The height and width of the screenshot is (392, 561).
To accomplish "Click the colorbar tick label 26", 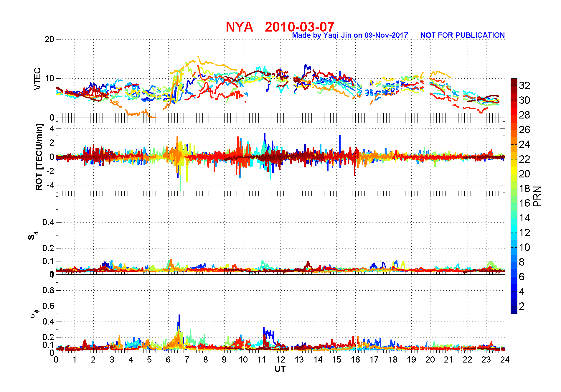I will click(524, 130).
